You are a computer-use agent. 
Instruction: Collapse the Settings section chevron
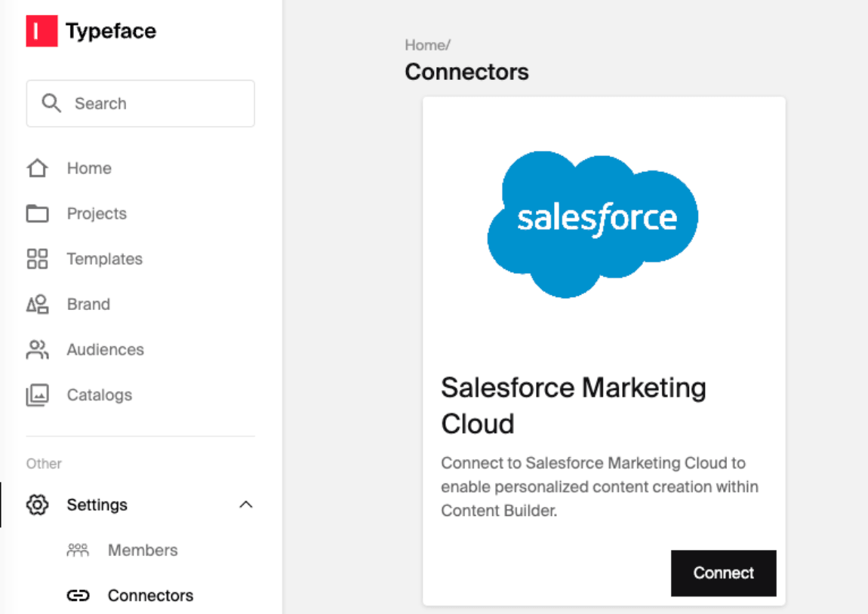click(x=246, y=505)
